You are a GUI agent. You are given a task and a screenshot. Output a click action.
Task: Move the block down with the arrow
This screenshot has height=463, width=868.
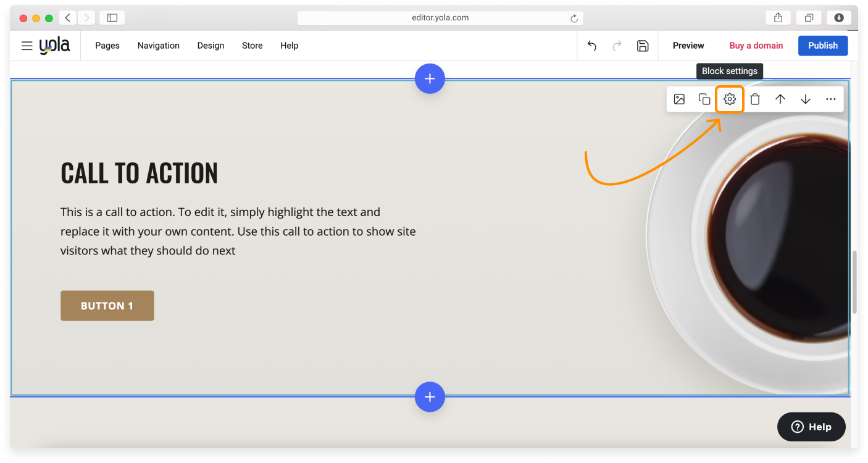coord(806,99)
